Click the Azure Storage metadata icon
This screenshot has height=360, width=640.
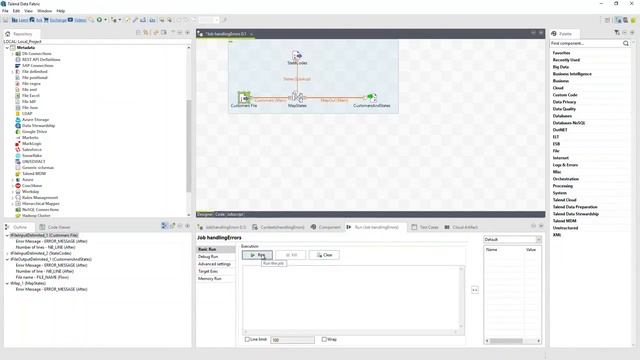pyautogui.click(x=18, y=120)
